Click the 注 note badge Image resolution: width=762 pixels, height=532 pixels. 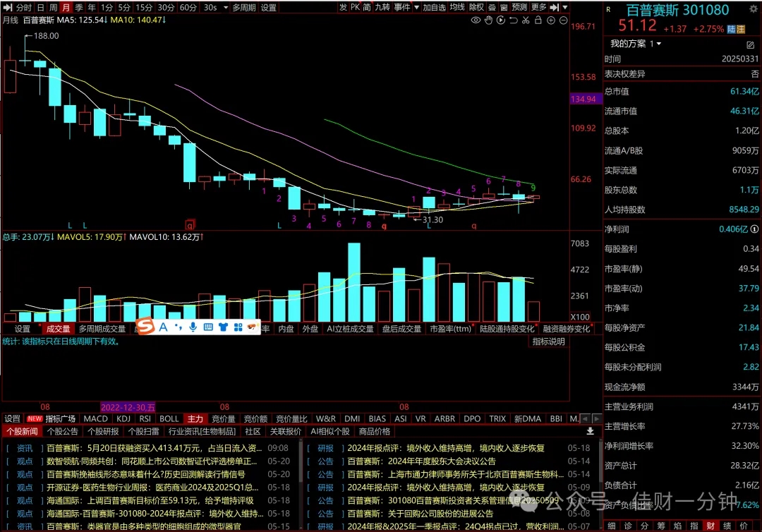pos(741,29)
